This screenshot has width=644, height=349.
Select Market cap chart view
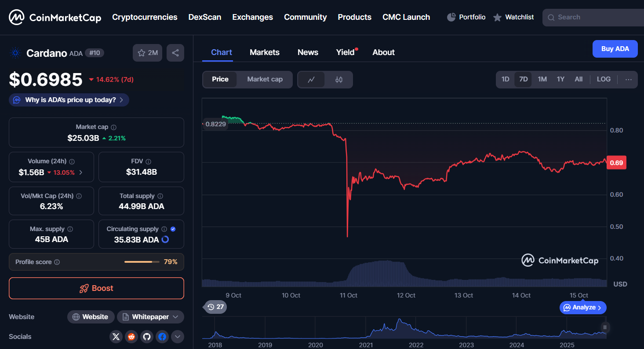pos(265,79)
